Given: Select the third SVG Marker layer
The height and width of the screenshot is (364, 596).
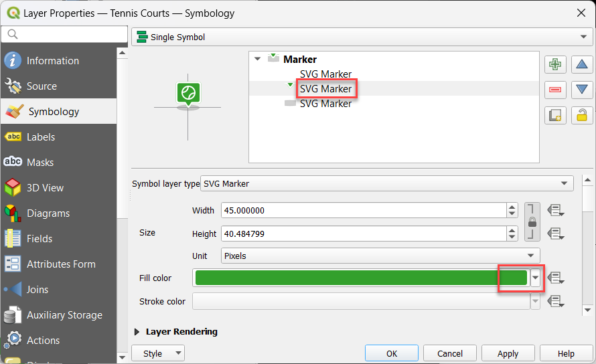Looking at the screenshot, I should click(x=325, y=104).
